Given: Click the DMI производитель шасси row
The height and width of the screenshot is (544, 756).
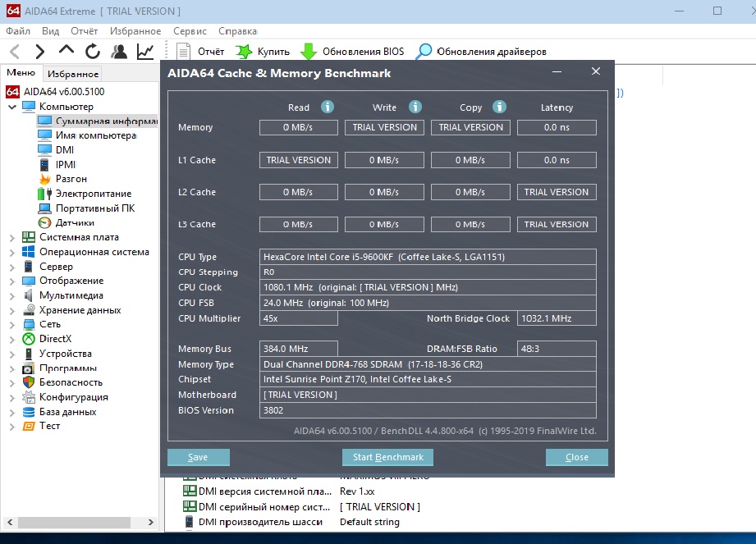Looking at the screenshot, I should tap(291, 522).
